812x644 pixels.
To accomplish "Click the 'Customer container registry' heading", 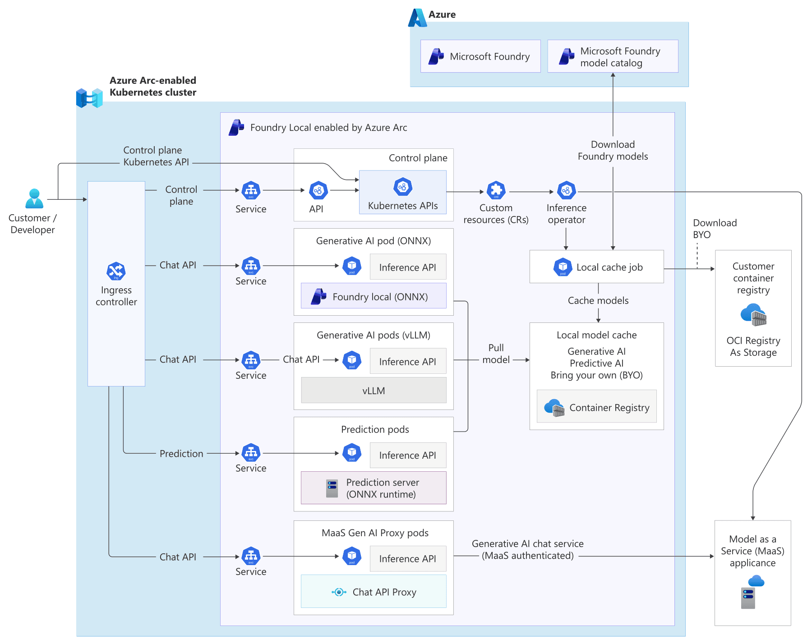I will (x=753, y=278).
